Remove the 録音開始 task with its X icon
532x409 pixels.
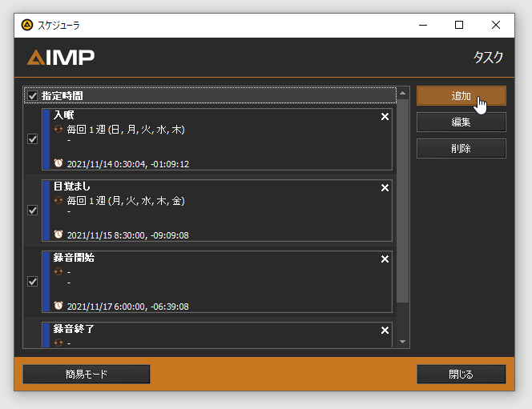pos(385,259)
